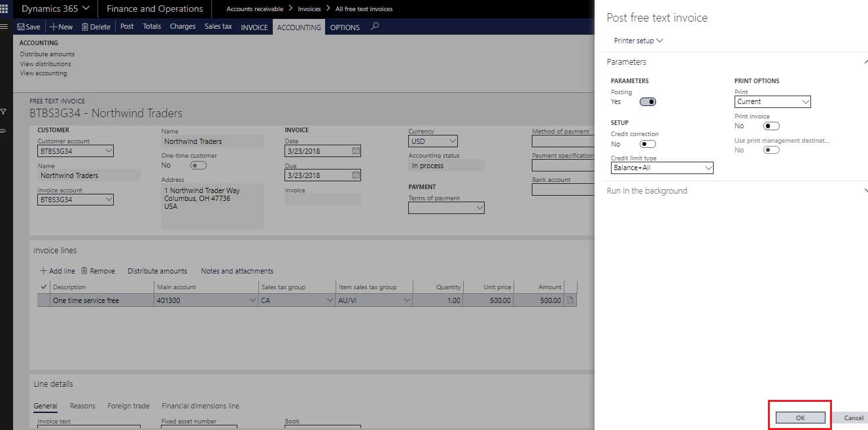Viewport: 868px width, 430px height.
Task: Open Notes and attachments for the invoice lines
Action: point(237,271)
